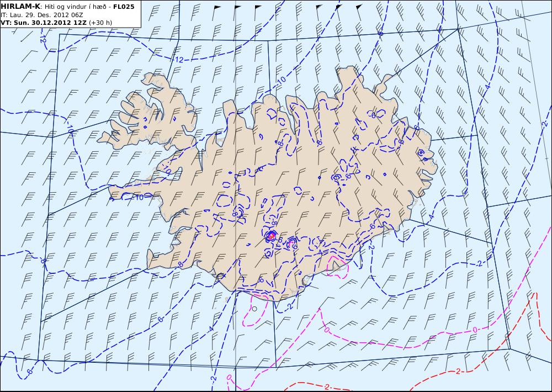Click the bold HIRLAM-K model title

(20, 7)
